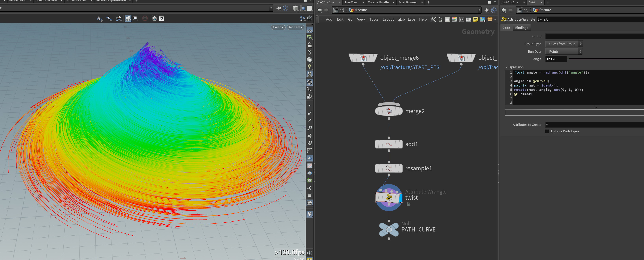Click the object_merge6 node icon

click(x=363, y=58)
